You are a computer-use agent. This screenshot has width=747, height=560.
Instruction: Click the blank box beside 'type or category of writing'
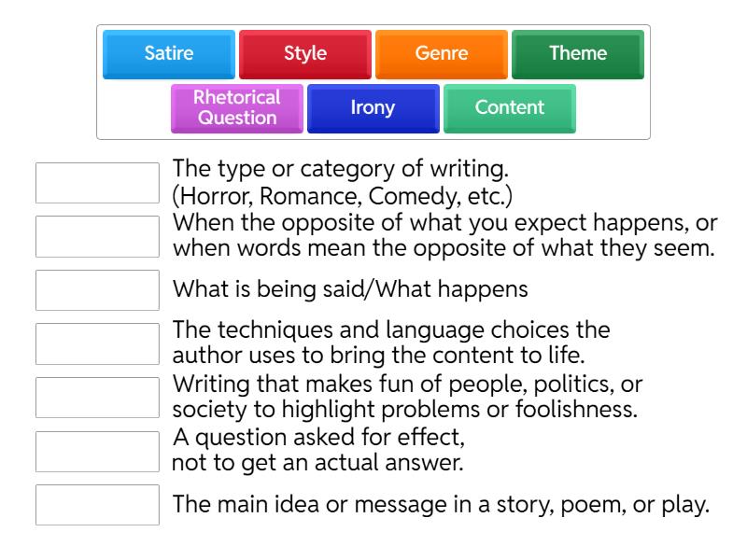coord(97,183)
